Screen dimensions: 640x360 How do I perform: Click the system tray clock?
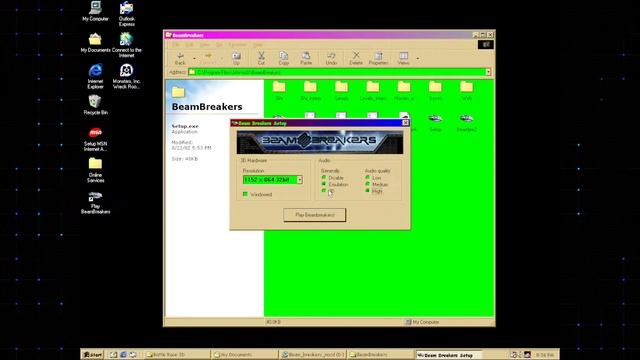pyautogui.click(x=544, y=355)
